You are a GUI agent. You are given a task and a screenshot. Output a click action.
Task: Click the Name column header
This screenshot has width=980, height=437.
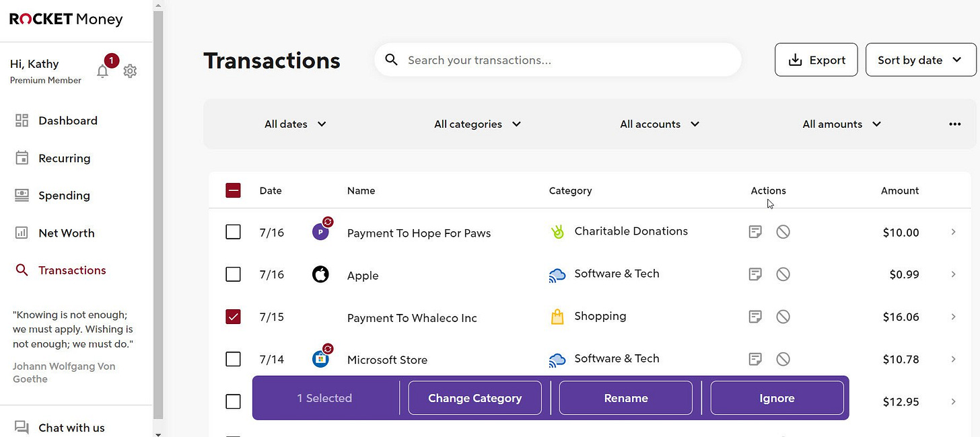point(361,190)
